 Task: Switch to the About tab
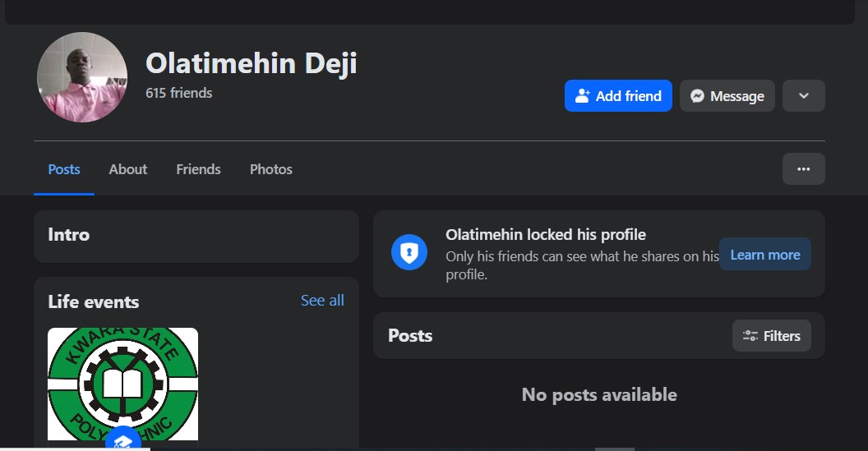click(x=128, y=169)
